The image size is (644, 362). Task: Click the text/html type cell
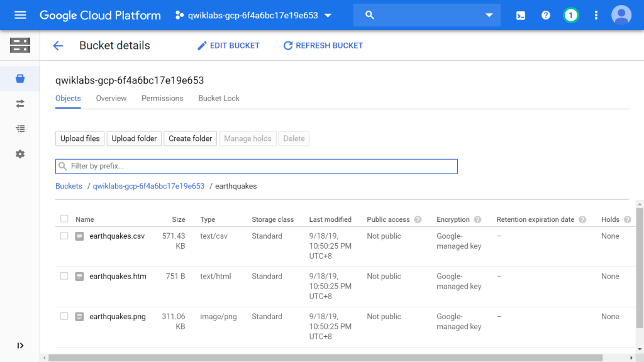[x=216, y=277]
